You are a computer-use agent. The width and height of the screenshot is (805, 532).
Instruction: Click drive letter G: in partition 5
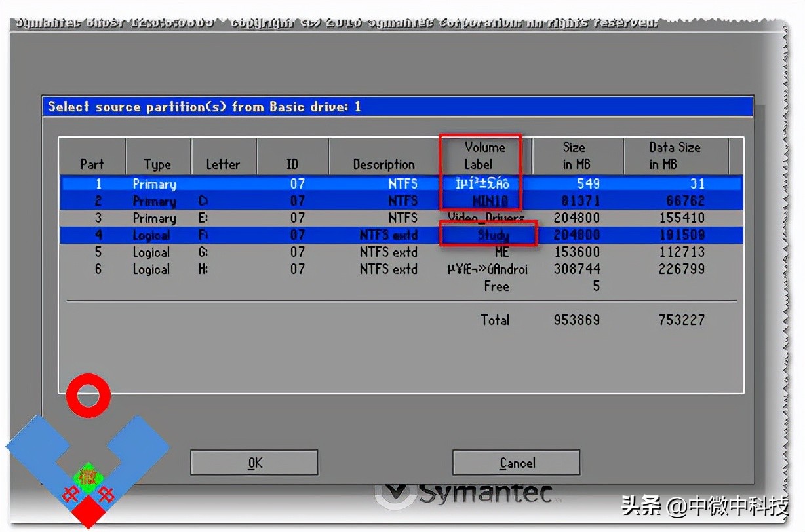pyautogui.click(x=203, y=252)
